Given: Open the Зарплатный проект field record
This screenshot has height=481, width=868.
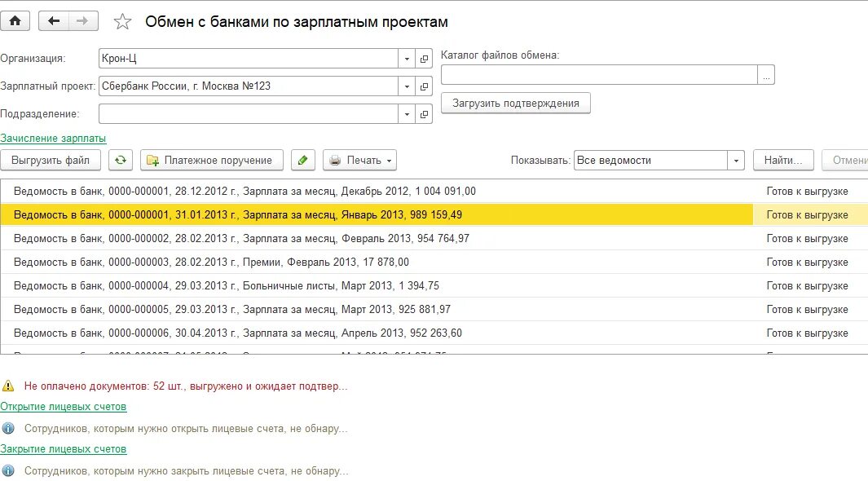Looking at the screenshot, I should pos(424,86).
